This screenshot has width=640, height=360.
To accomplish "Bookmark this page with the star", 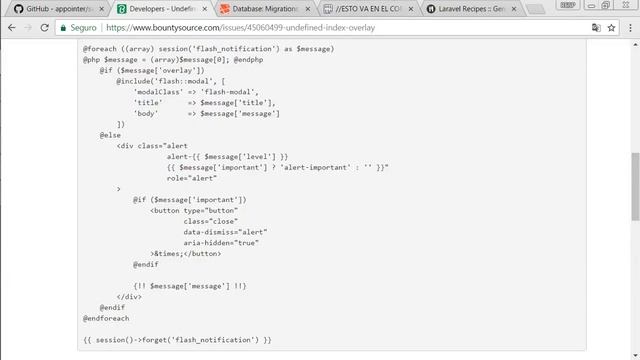I will click(x=611, y=28).
